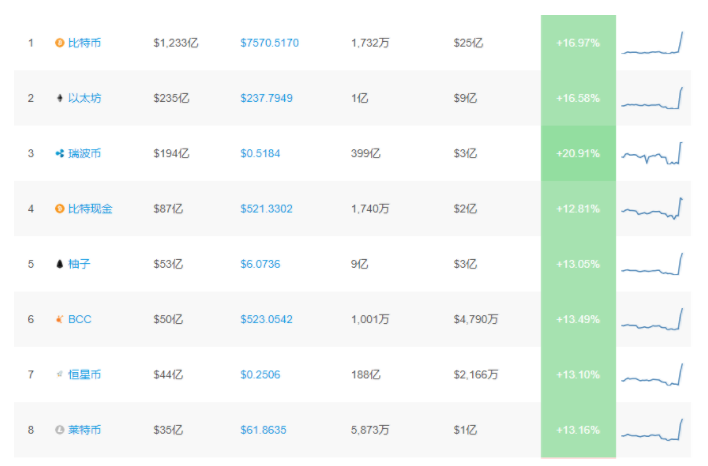Click market cap $53亿
The height and width of the screenshot is (466, 708).
coord(168,264)
